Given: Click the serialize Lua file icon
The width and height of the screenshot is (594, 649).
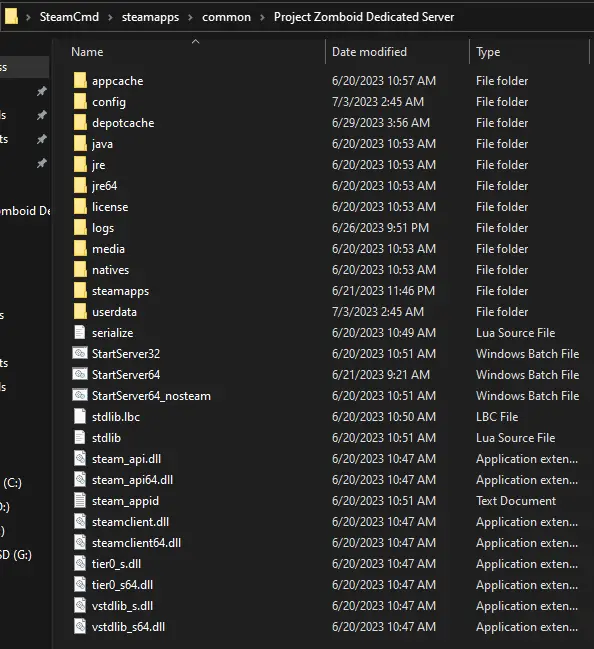Looking at the screenshot, I should pyautogui.click(x=80, y=333).
